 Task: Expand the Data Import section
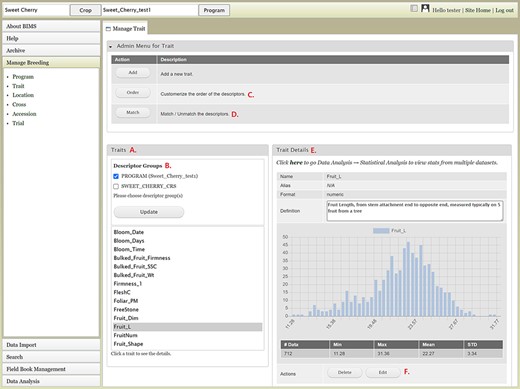[x=51, y=345]
